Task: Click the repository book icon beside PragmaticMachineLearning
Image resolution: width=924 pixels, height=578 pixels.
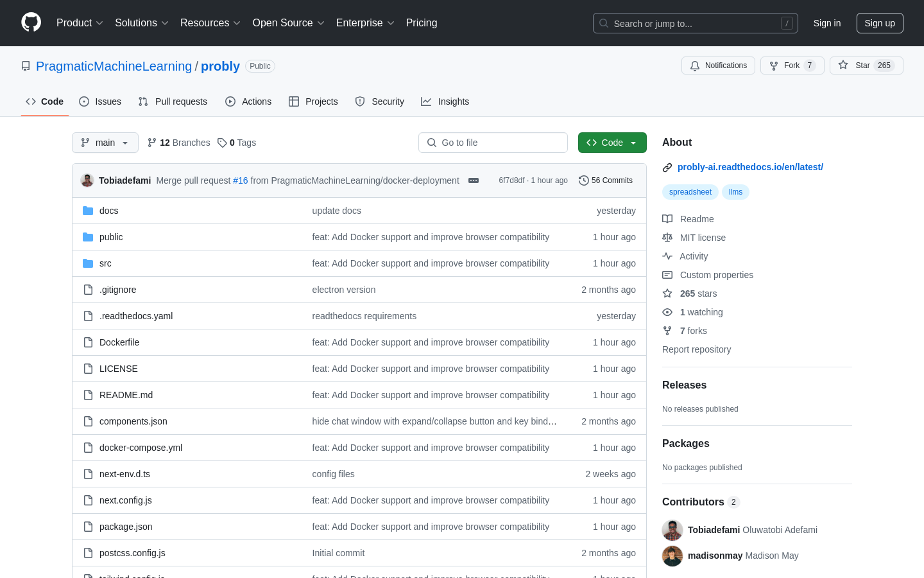Action: [x=26, y=66]
